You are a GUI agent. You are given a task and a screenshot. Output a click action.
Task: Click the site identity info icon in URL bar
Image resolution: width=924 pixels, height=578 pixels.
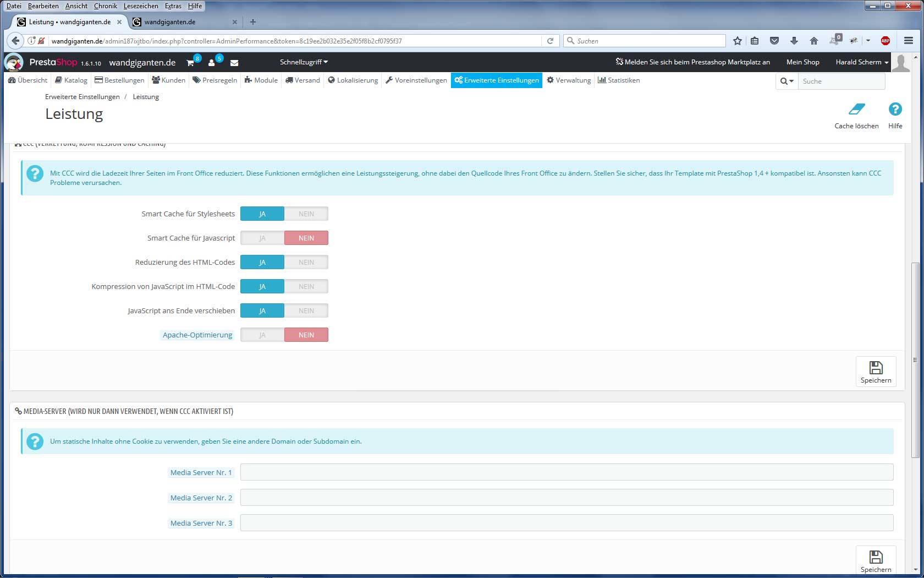tap(32, 41)
